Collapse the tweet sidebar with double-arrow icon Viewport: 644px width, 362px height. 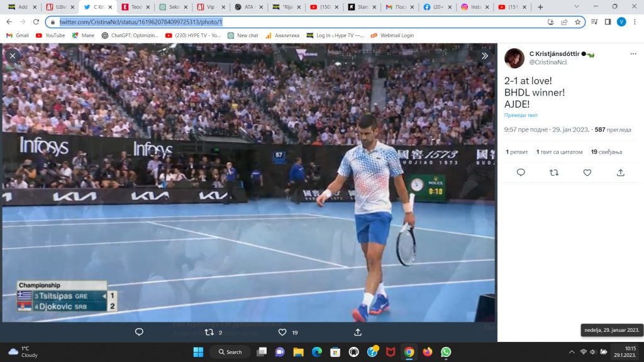point(485,55)
